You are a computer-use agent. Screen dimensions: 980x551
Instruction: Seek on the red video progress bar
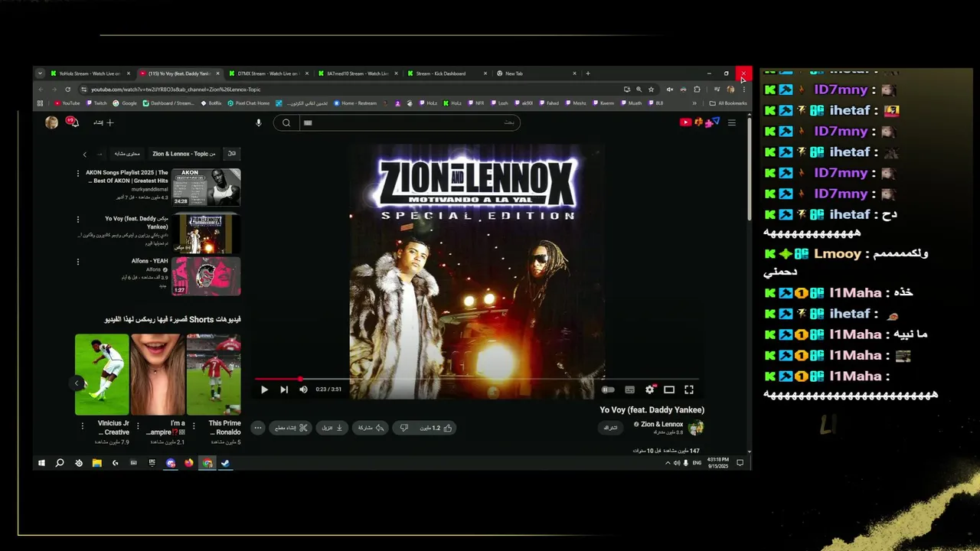coord(476,379)
